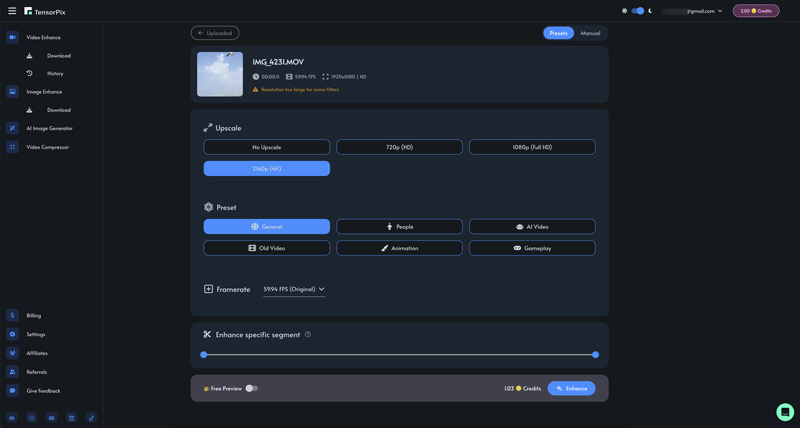
Task: Select 1080p (Full HD) upscale
Action: 532,147
